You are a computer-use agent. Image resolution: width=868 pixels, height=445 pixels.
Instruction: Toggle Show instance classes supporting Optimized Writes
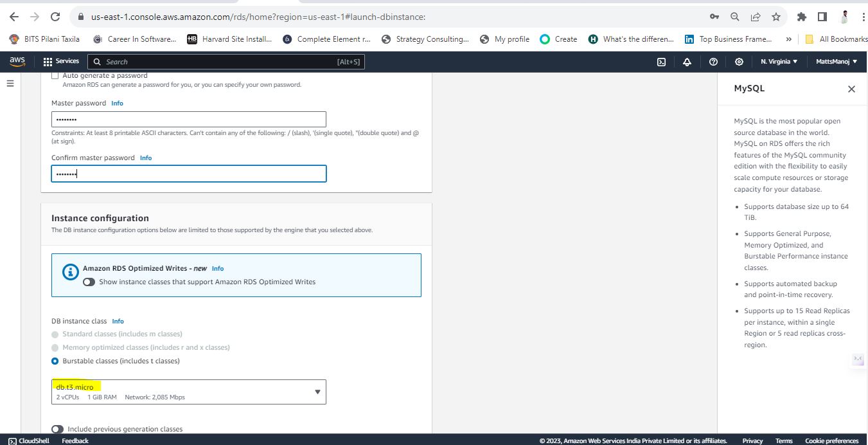(89, 282)
